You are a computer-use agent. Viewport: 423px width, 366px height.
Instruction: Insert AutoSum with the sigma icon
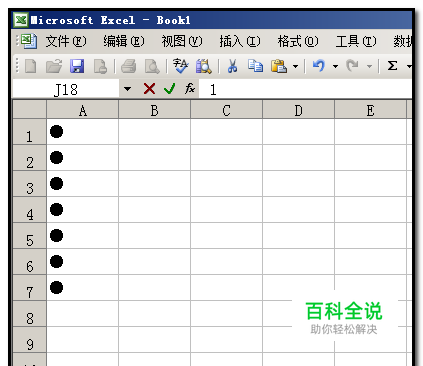coord(392,65)
